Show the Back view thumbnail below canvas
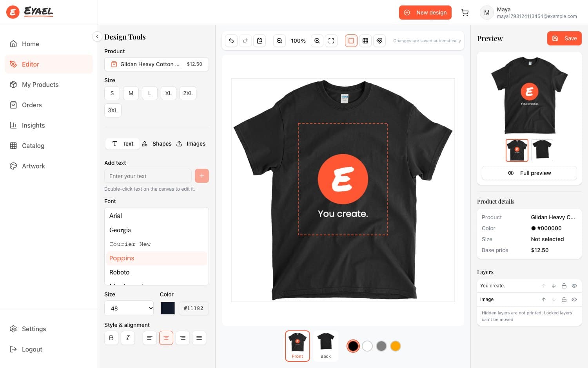Screen dimensions: 588x368 pyautogui.click(x=326, y=346)
